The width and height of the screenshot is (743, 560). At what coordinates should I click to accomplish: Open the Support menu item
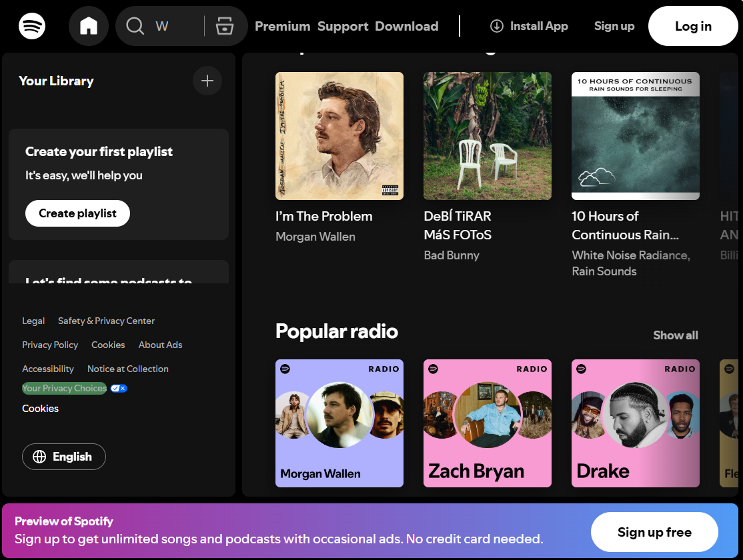tap(343, 26)
